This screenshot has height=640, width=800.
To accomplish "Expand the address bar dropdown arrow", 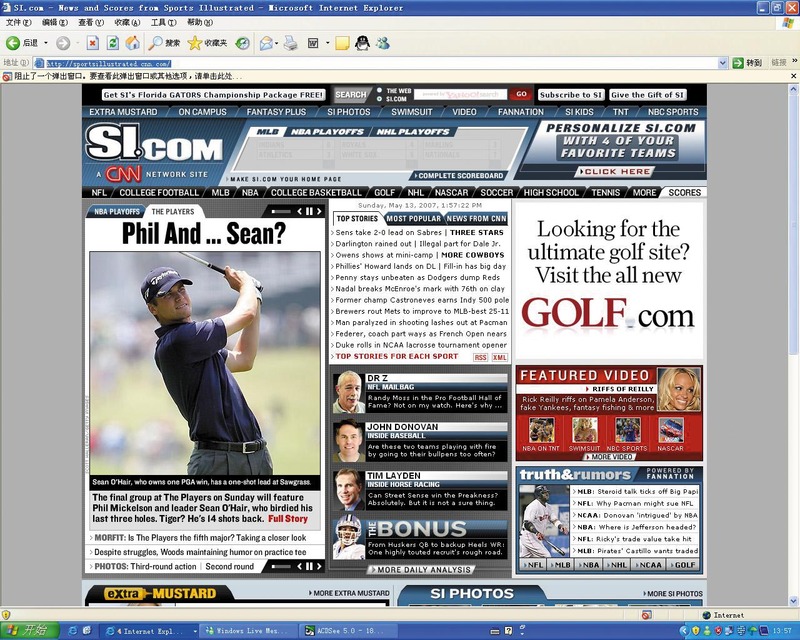I will tap(722, 63).
